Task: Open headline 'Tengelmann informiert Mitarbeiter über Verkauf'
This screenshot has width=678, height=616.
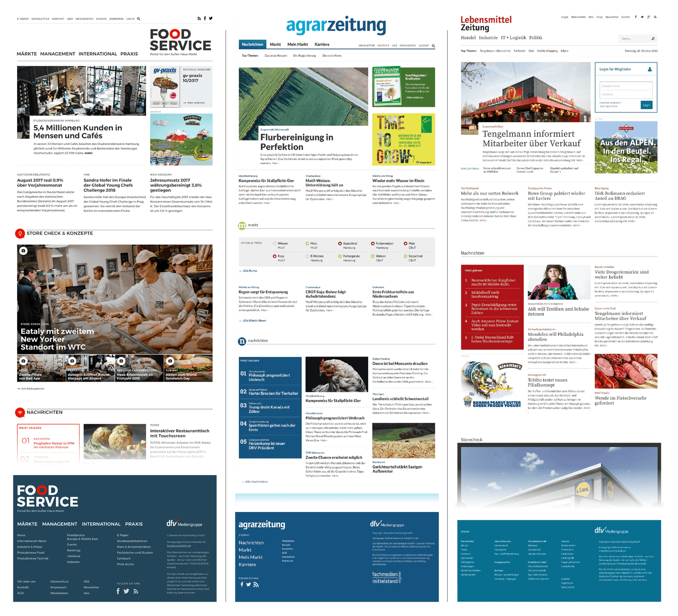Action: pyautogui.click(x=531, y=139)
